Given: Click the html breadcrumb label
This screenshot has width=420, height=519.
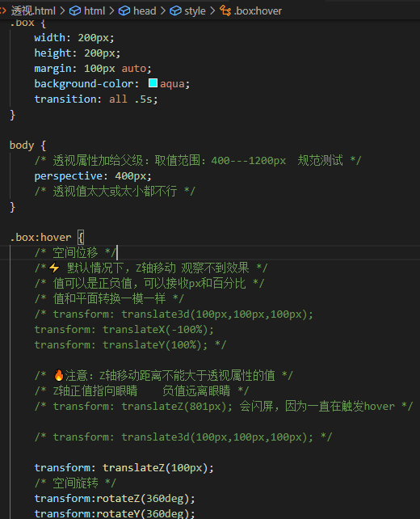Looking at the screenshot, I should 94,11.
